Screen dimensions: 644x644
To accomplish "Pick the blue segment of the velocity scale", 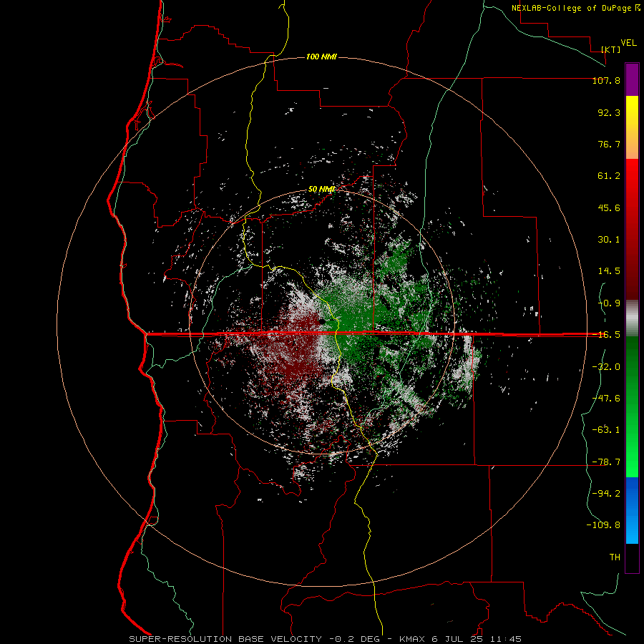I will tap(632, 510).
